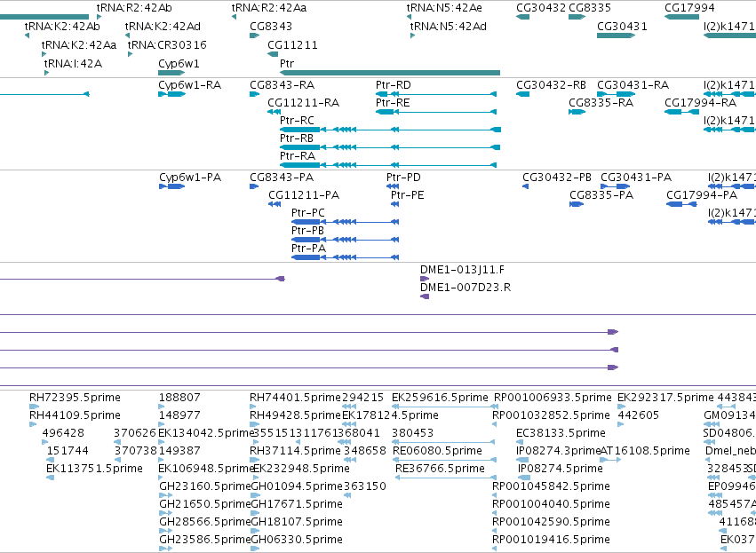This screenshot has height=553, width=756.
Task: Click the CG11211-RA transcript label
Action: point(304,103)
